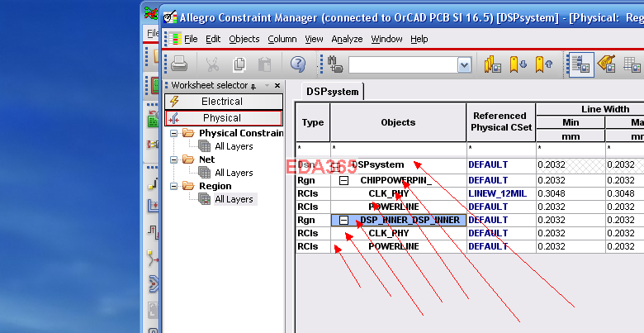Click the Copy toolbar icon
This screenshot has width=644, height=333.
tap(239, 64)
